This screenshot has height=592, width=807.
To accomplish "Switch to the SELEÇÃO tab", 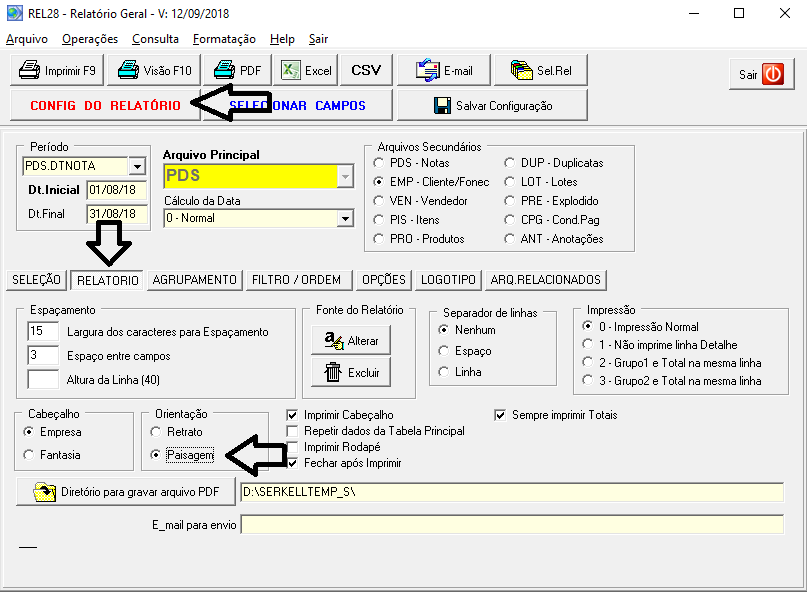I will tap(36, 280).
